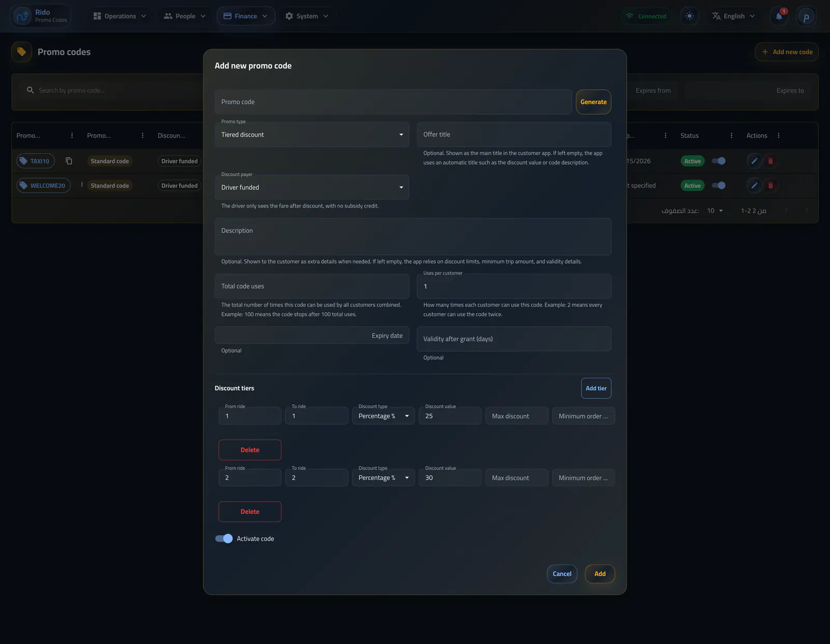830x644 pixels.
Task: Click Active badge in TAXI10 row
Action: pyautogui.click(x=693, y=161)
